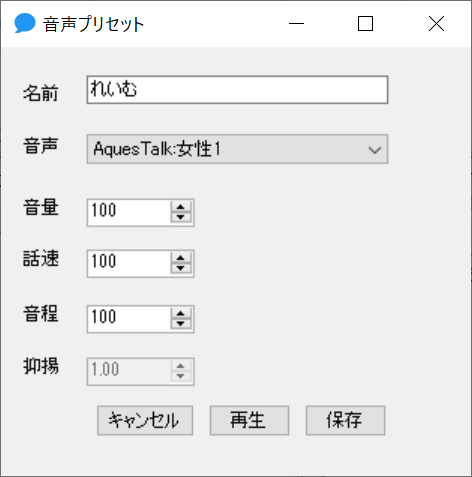Decrease 音程 with the down spinner arrow
The image size is (472, 477).
tap(181, 324)
